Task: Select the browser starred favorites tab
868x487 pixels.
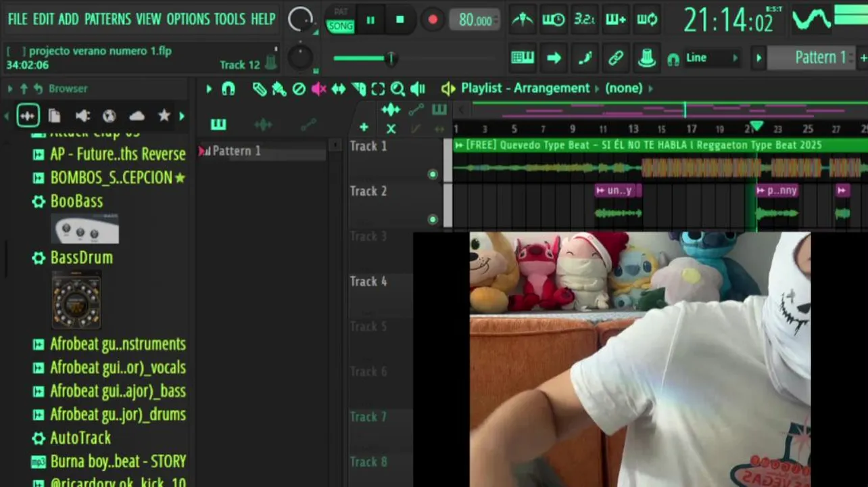Action: click(164, 116)
